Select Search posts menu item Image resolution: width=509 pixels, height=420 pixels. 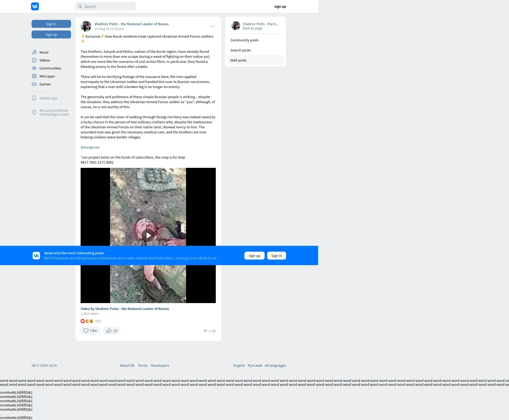click(x=240, y=50)
